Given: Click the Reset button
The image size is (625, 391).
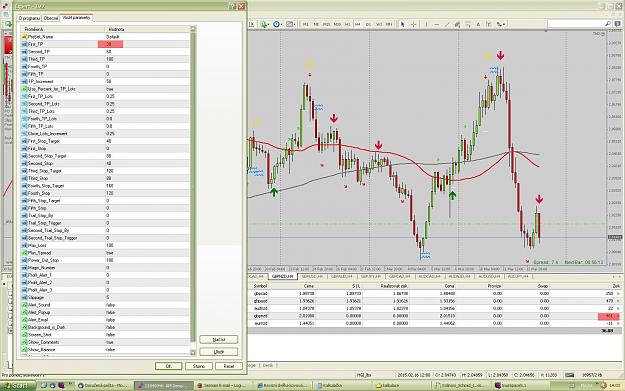Looking at the screenshot, I should pos(229,366).
